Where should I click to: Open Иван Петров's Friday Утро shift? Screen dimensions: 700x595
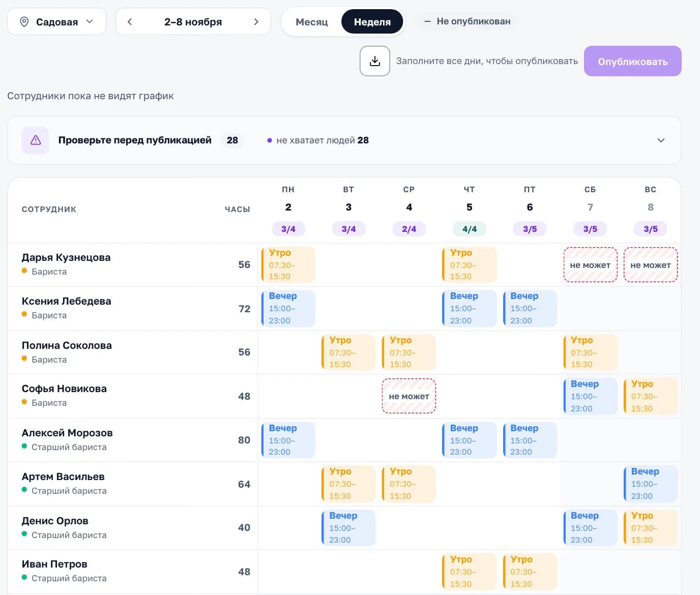(530, 572)
